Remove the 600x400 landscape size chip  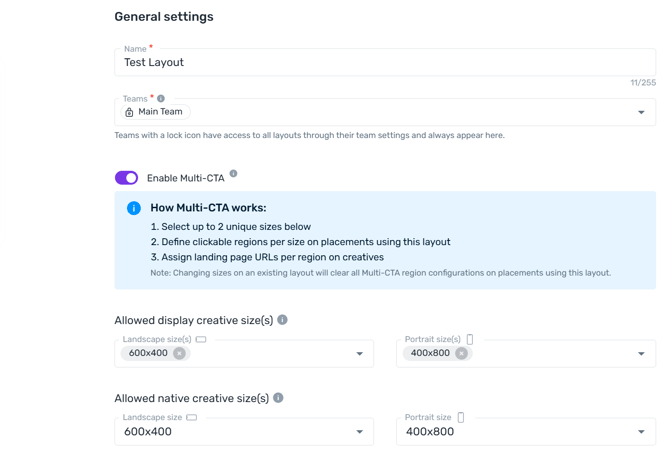179,353
